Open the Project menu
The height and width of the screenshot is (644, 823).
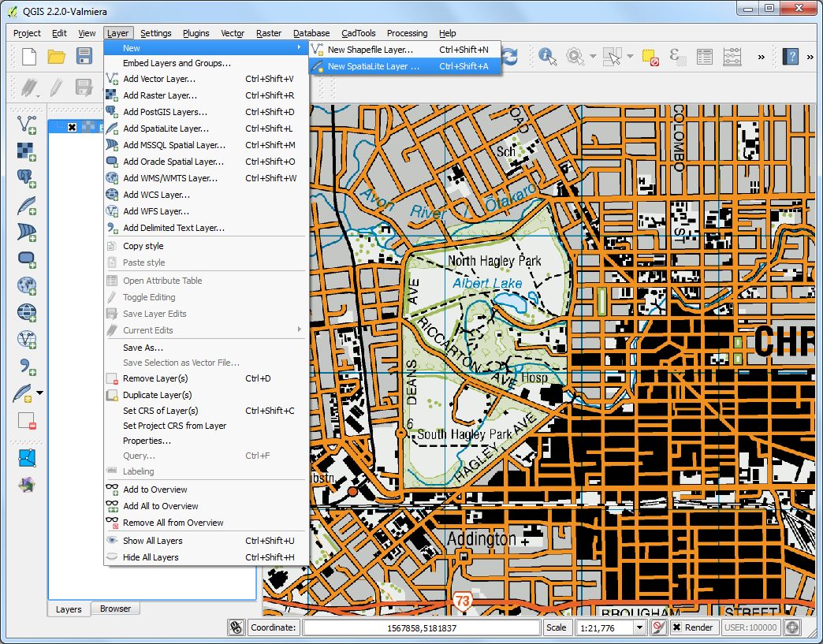pyautogui.click(x=27, y=33)
